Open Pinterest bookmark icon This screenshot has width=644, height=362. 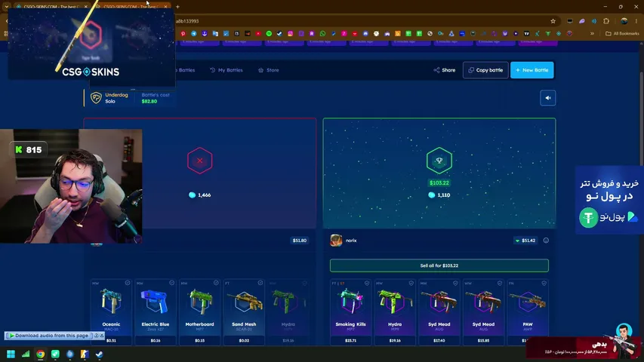click(x=183, y=34)
